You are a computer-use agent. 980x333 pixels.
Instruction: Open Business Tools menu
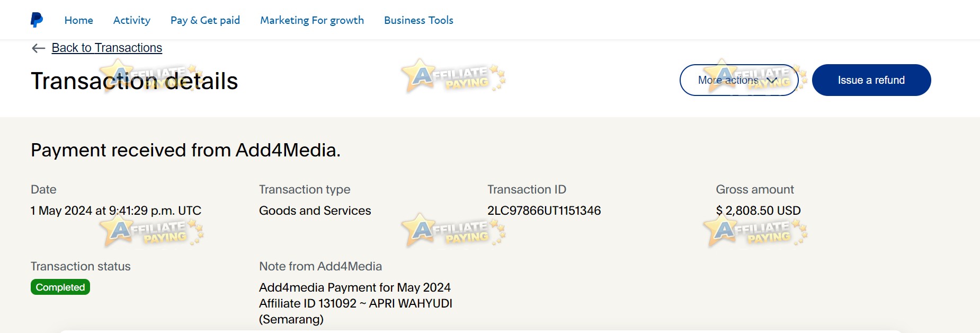(418, 20)
